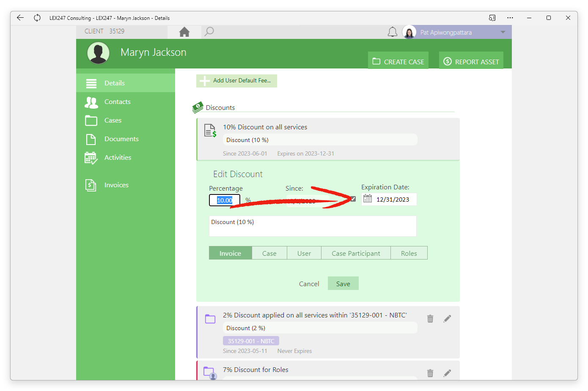Delete the 7% Discount for Roles
588x391 pixels.
(430, 373)
